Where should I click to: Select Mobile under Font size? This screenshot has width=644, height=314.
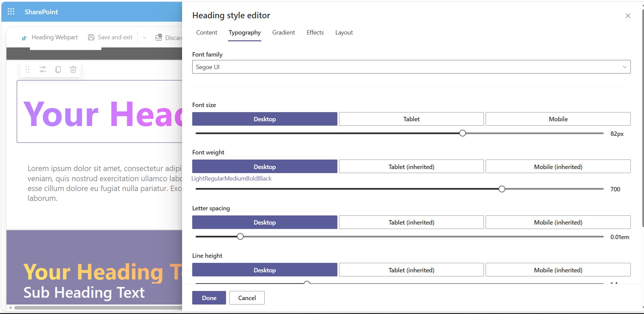click(558, 119)
